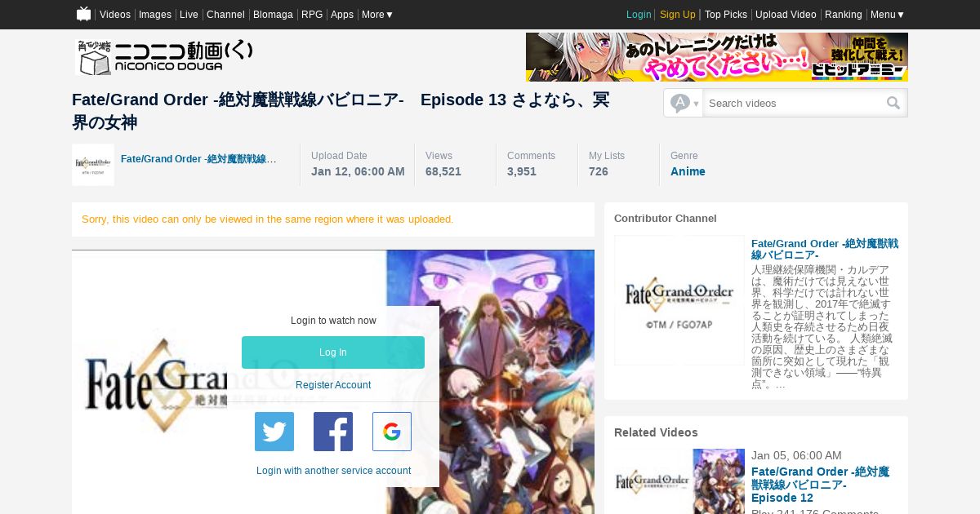Click the advertisement banner at top
980x514 pixels.
pyautogui.click(x=717, y=57)
